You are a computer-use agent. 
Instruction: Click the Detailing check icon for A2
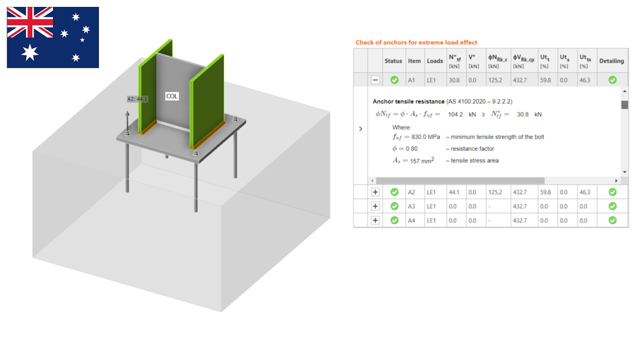point(612,192)
